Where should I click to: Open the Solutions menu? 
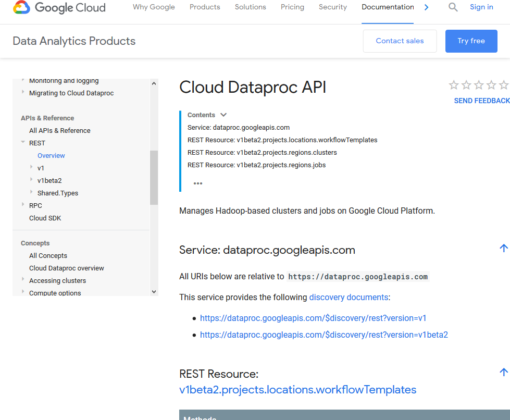coord(251,7)
